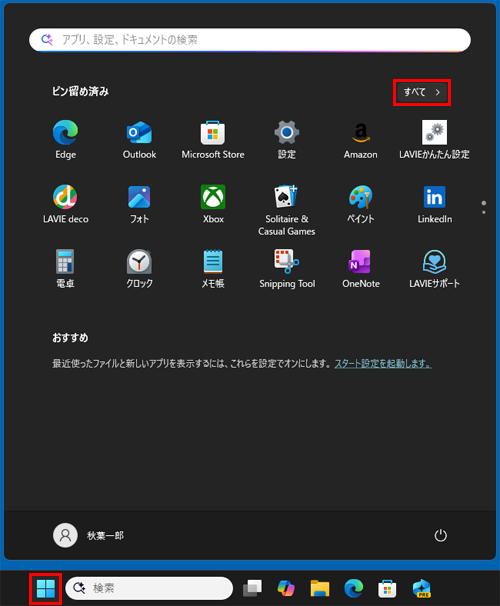500x606 pixels.
Task: Open Microsoft Store pinned app
Action: click(x=213, y=140)
